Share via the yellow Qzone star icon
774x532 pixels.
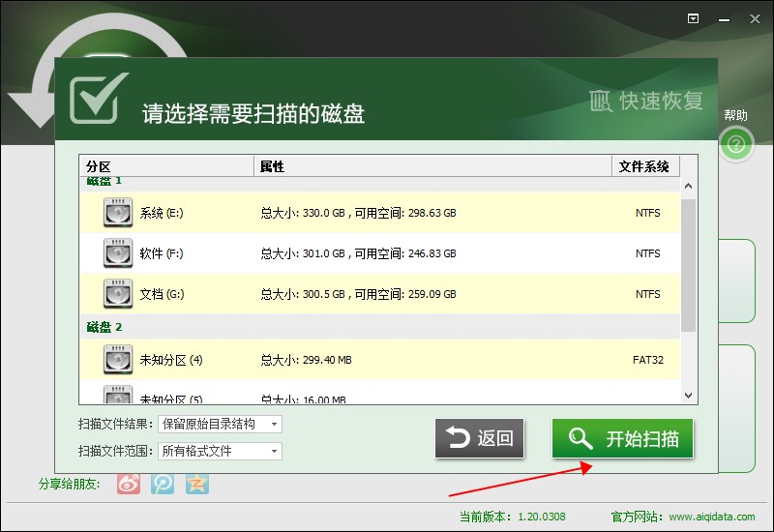click(x=196, y=484)
